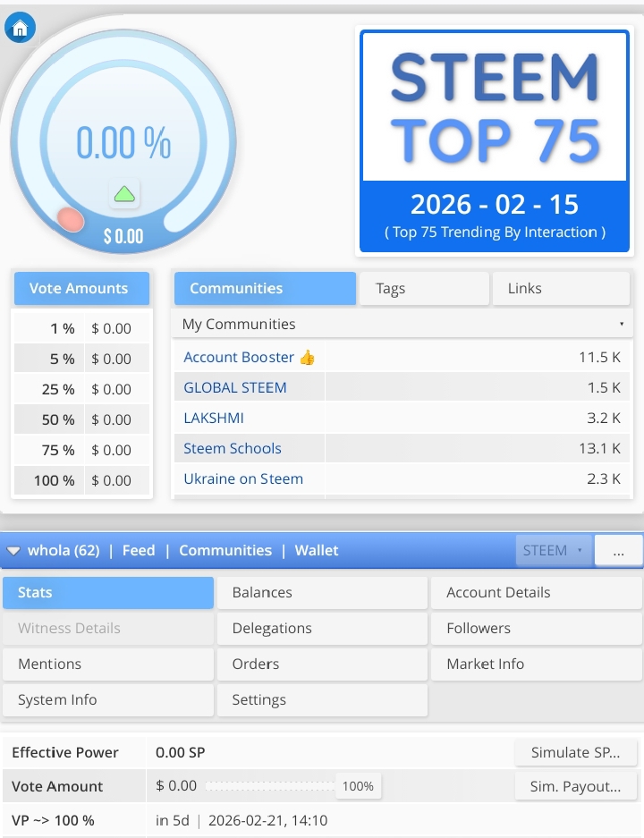This screenshot has width=644, height=838.
Task: Switch to the Communities tab
Action: [265, 289]
